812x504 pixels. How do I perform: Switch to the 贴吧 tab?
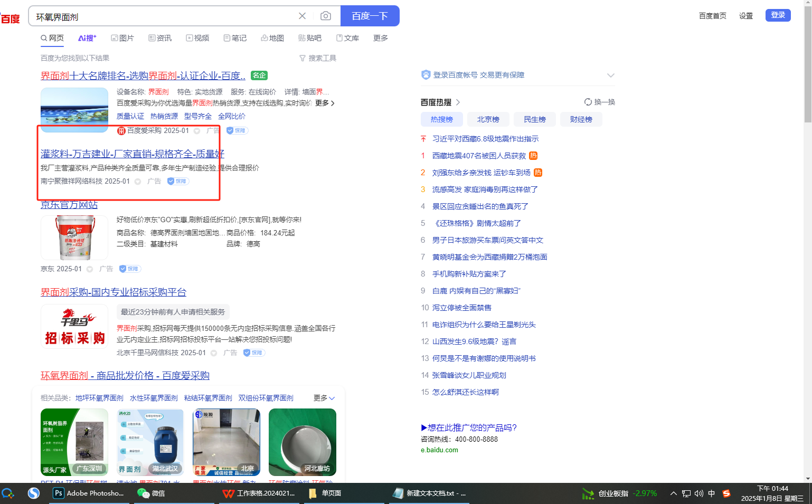tap(310, 38)
